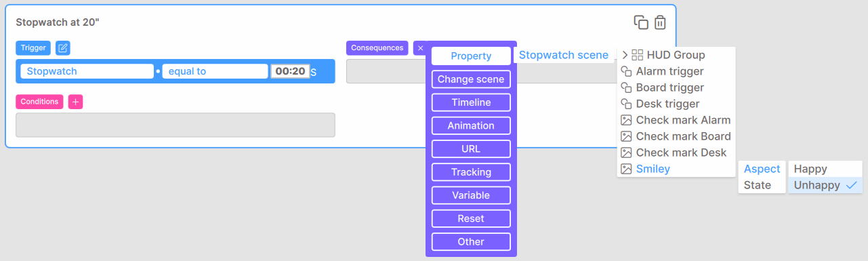Close the consequences menu with X

click(x=420, y=48)
